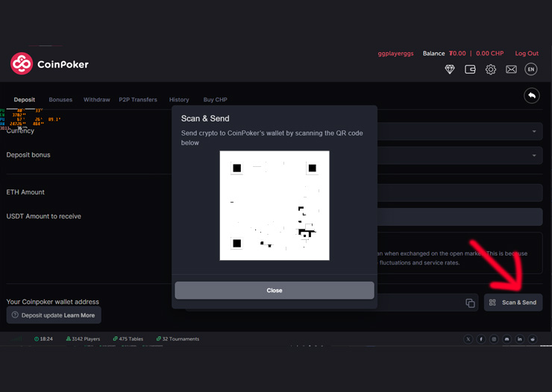This screenshot has width=552, height=392.
Task: Click the back arrow circle button
Action: 532,95
